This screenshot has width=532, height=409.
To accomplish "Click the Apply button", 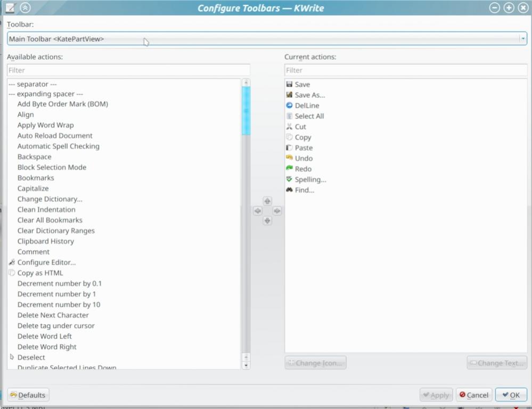I will click(x=436, y=395).
